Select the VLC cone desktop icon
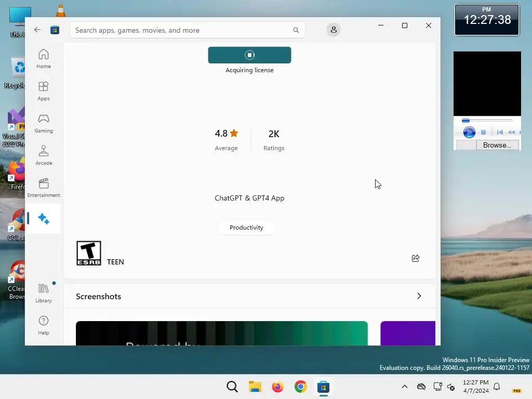This screenshot has width=532, height=399. [x=61, y=10]
